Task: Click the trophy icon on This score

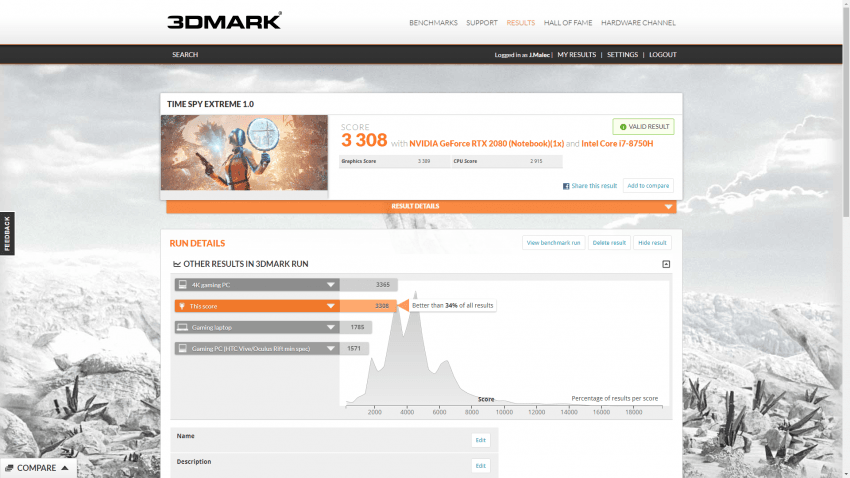Action: click(182, 306)
